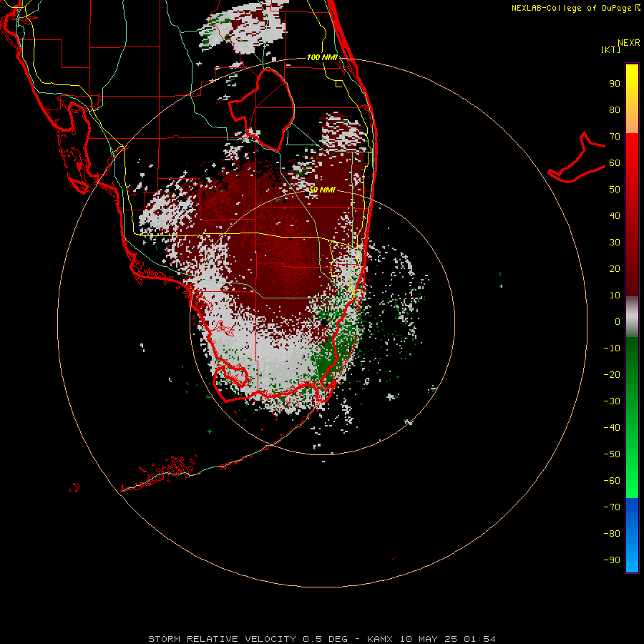Click the 100 NMI range ring label

[x=322, y=57]
